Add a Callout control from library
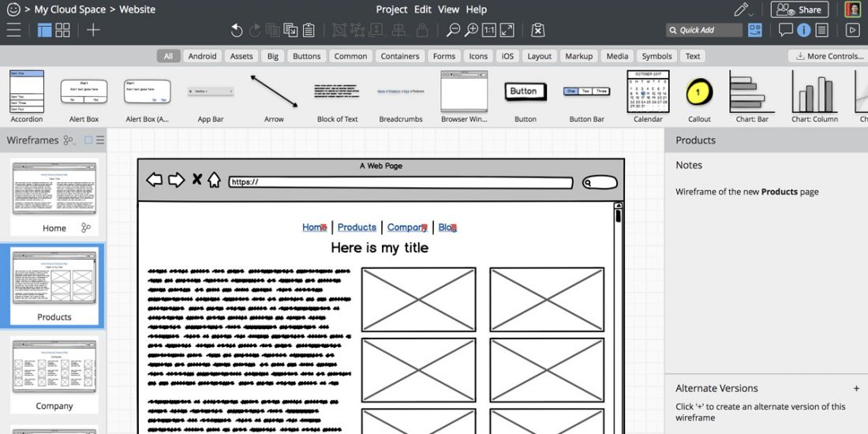Viewport: 868px width, 434px height. [x=699, y=96]
